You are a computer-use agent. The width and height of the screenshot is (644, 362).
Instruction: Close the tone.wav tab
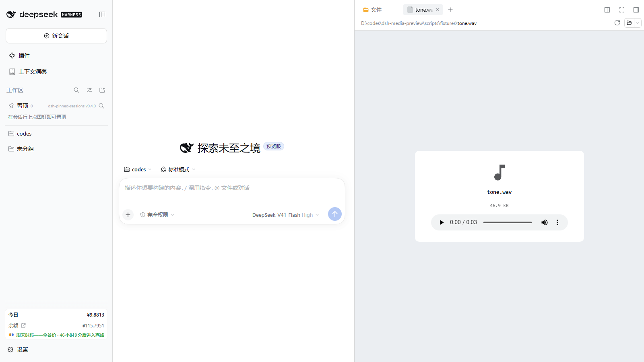point(438,10)
